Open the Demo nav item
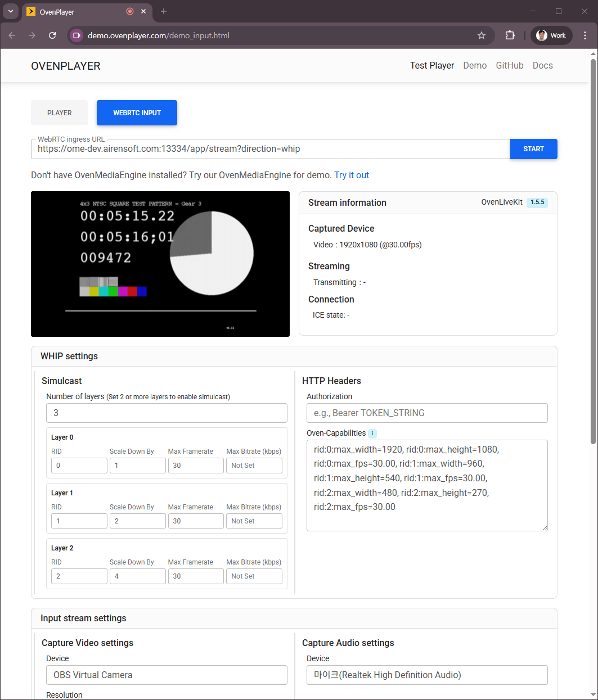598x700 pixels. tap(475, 65)
